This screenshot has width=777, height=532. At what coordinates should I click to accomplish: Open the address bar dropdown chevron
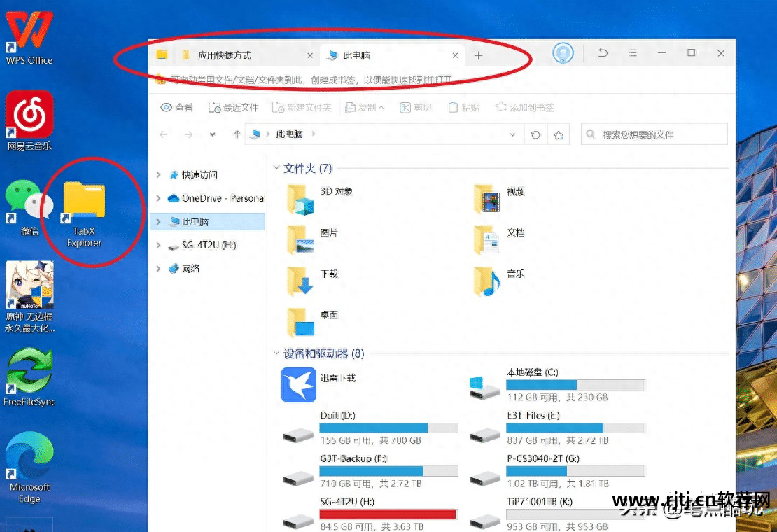[513, 134]
